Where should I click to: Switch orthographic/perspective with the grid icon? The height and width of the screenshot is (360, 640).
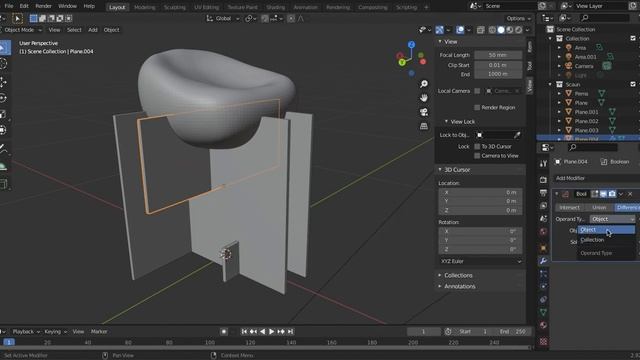[424, 126]
